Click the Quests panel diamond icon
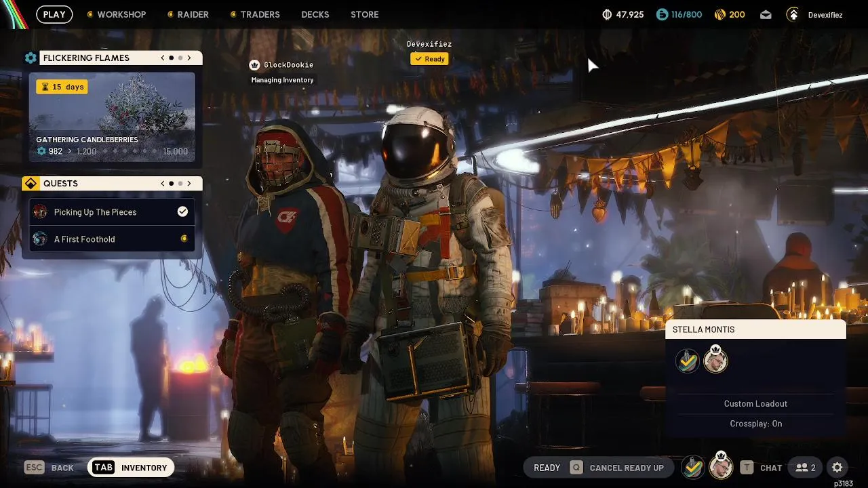 tap(31, 184)
